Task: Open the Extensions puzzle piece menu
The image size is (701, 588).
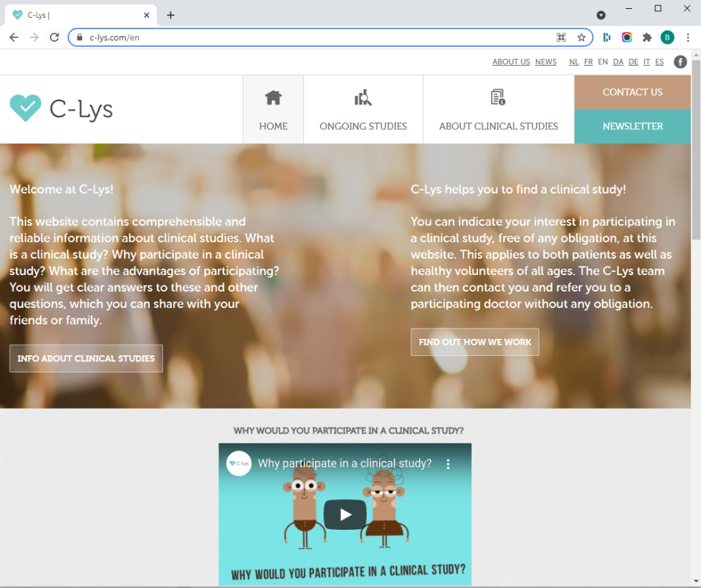Action: [647, 38]
